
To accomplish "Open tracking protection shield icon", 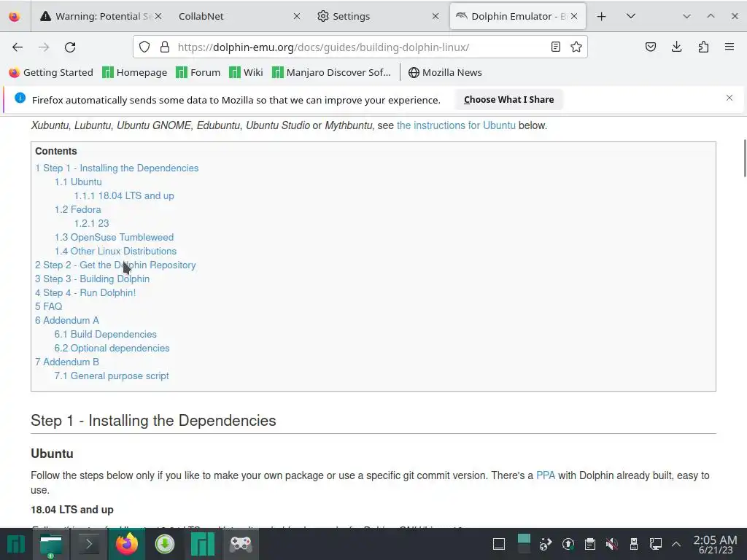I will [144, 47].
